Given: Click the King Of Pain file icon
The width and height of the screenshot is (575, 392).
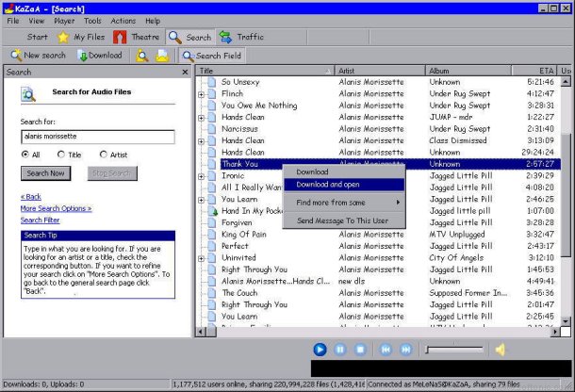Looking at the screenshot, I should [211, 235].
